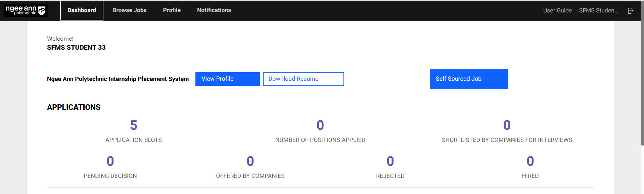Open the Notifications page
Image resolution: width=644 pixels, height=194 pixels.
click(x=214, y=10)
